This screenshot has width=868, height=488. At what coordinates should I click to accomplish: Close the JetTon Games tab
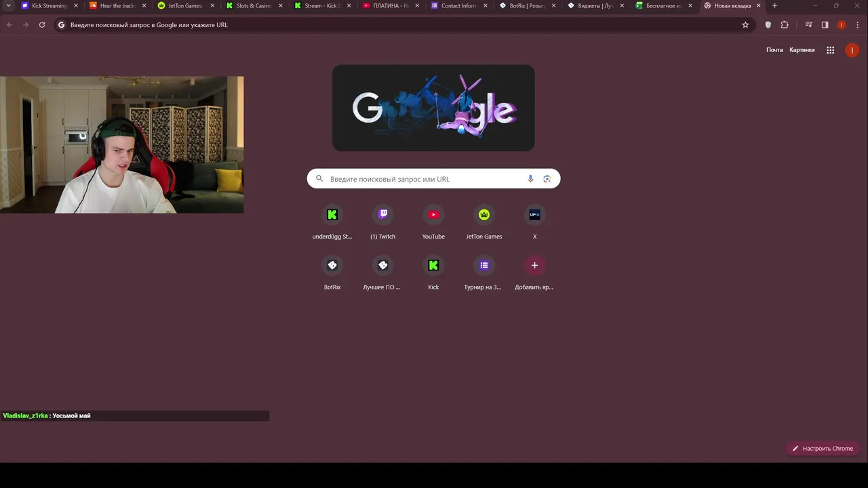[212, 5]
